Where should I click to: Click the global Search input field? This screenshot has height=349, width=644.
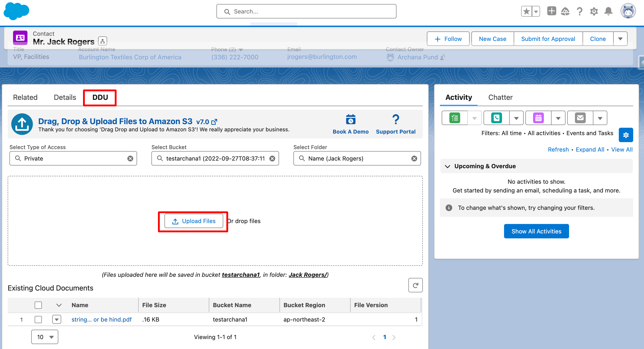tap(306, 11)
